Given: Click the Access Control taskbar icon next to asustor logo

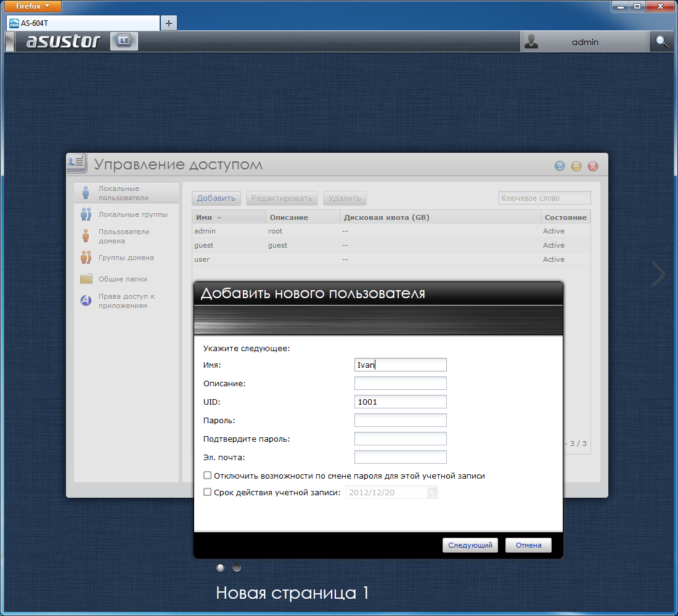Looking at the screenshot, I should click(x=124, y=41).
